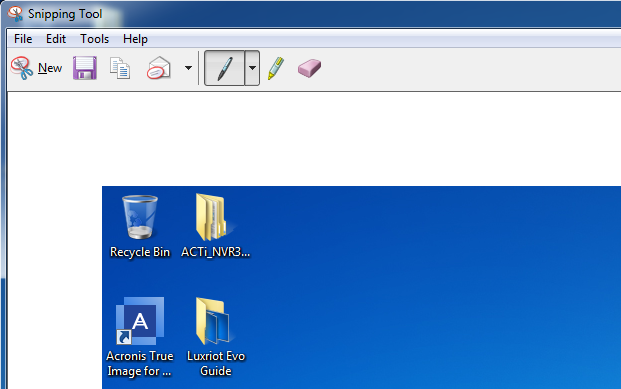Viewport: 621px width, 389px height.
Task: Click the "Luxriot Evo Guide" label text
Action: (216, 363)
